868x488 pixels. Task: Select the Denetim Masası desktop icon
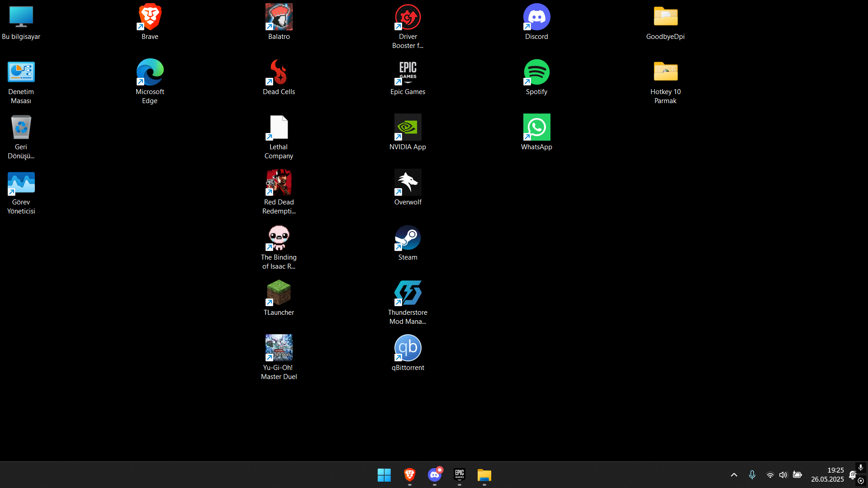coord(21,82)
